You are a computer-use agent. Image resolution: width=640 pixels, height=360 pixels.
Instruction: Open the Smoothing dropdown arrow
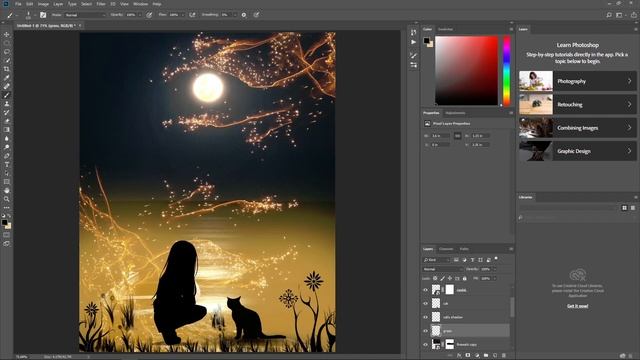[234, 15]
